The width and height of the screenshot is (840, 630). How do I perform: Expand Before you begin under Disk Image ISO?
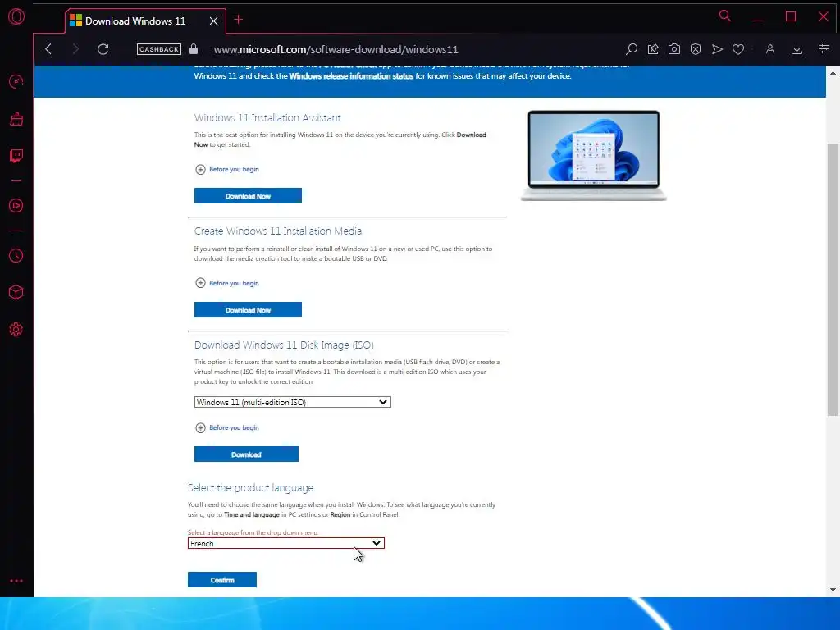[x=227, y=427]
